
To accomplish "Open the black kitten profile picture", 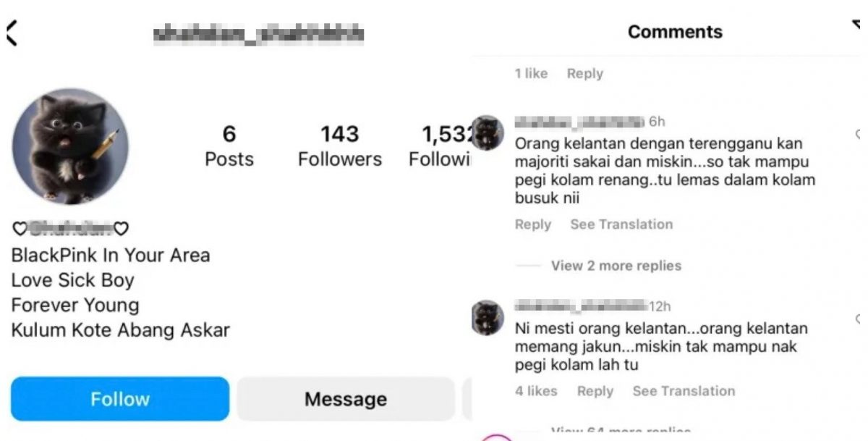I will tap(70, 147).
